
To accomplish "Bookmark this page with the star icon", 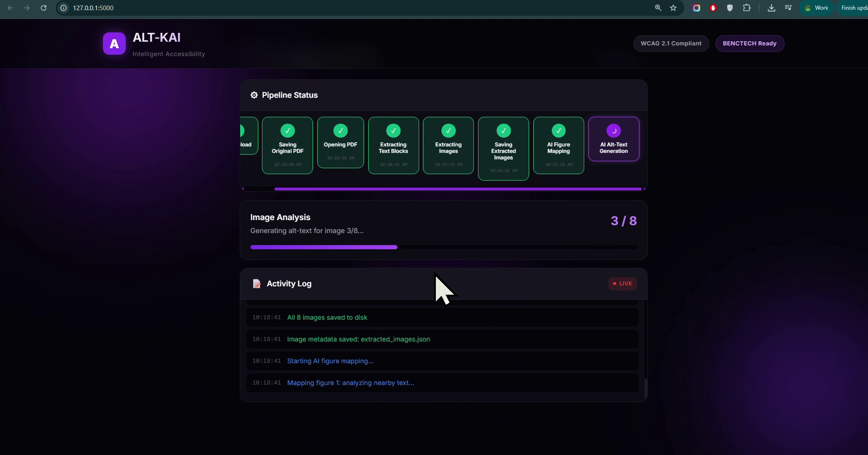I will point(673,8).
